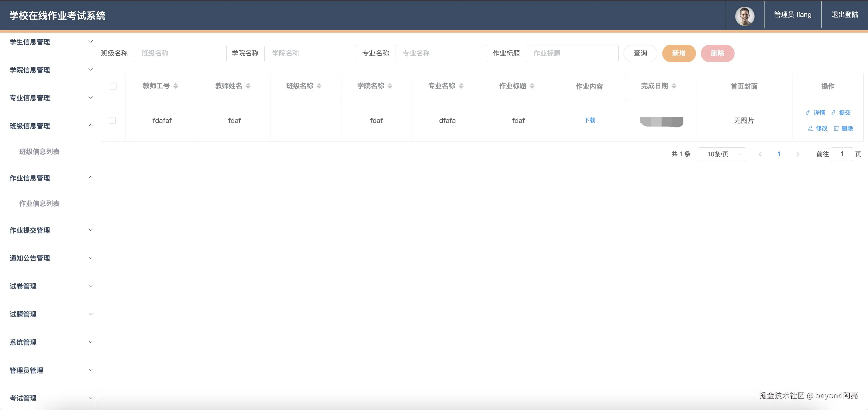Click the orange 新增 button
868x410 pixels.
click(678, 53)
